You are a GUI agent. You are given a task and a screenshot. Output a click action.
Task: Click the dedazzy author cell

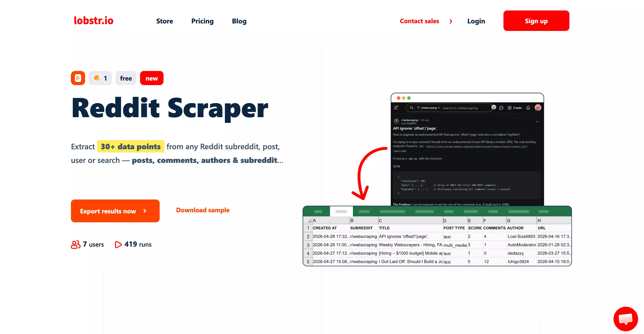[x=521, y=253]
